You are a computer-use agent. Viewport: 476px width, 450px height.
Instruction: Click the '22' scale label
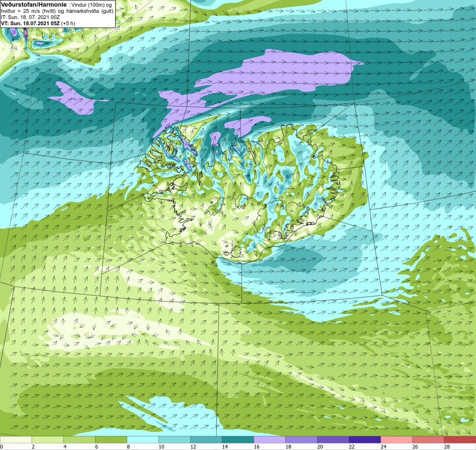coord(352,447)
